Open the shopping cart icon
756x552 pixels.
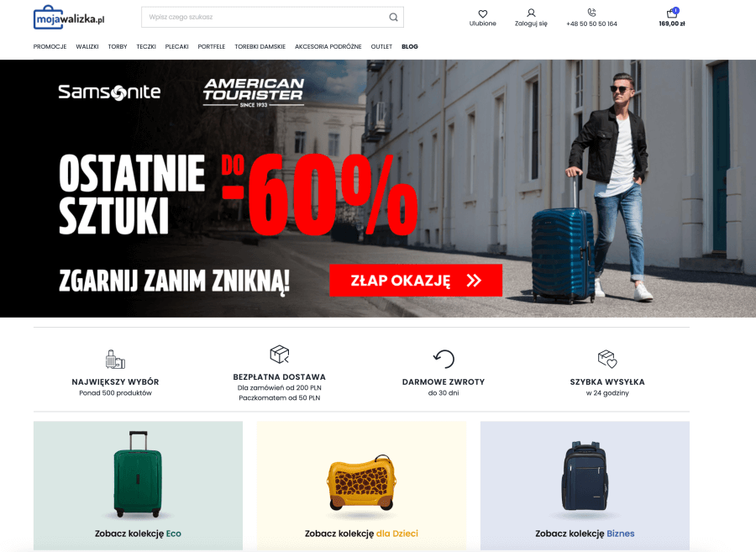(x=672, y=13)
